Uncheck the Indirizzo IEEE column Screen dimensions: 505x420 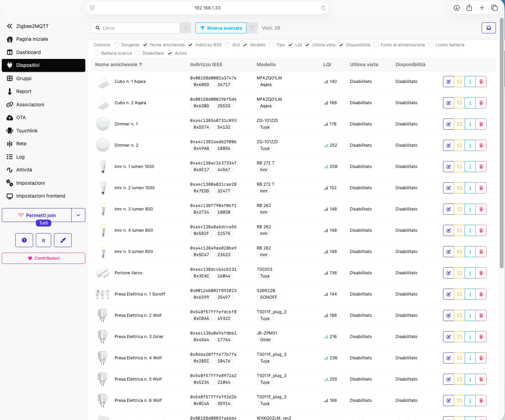click(191, 45)
